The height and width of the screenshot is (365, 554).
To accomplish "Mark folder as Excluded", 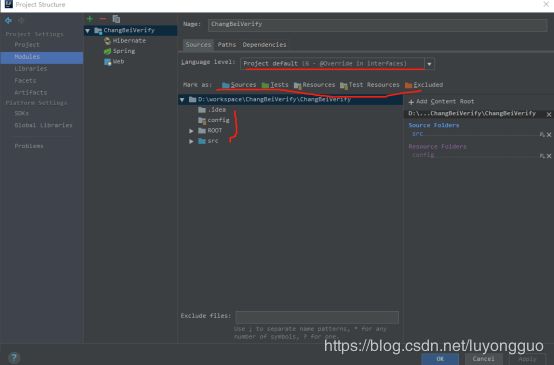I will click(424, 85).
